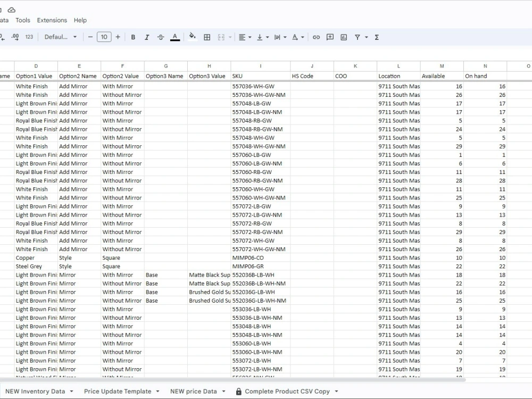Image resolution: width=532 pixels, height=399 pixels.
Task: Select the Option3 Value header cell
Action: pyautogui.click(x=209, y=76)
